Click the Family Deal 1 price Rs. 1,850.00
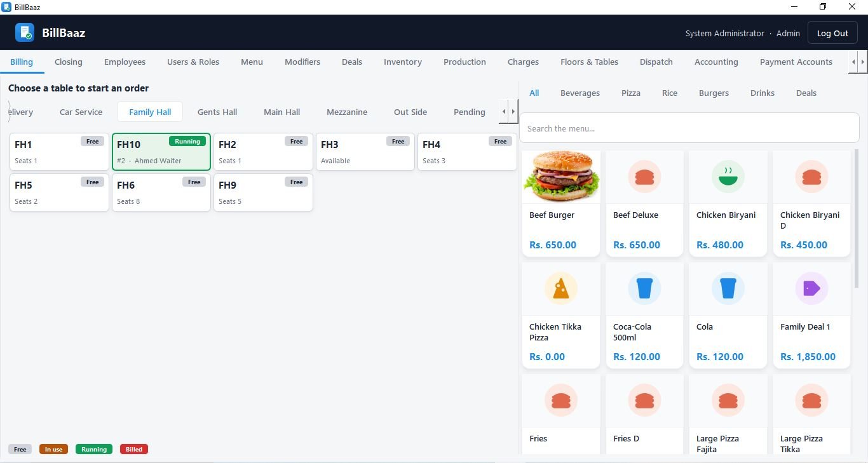 click(x=808, y=356)
